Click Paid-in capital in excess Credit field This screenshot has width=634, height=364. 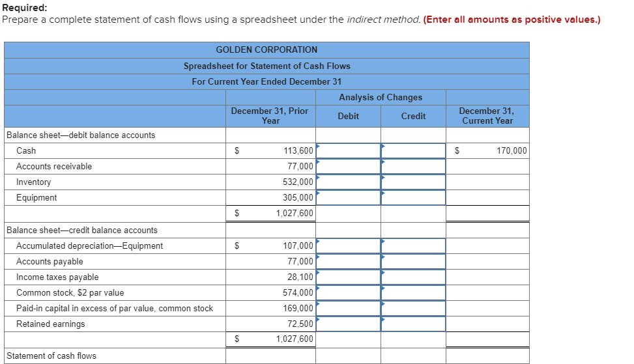[x=413, y=308]
